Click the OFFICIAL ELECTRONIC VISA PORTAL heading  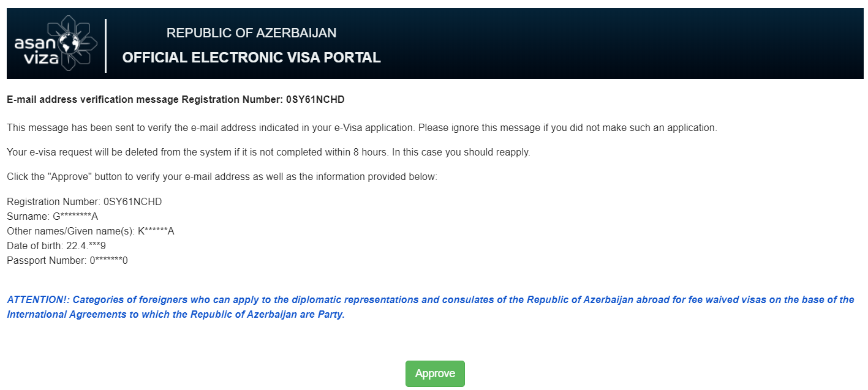pyautogui.click(x=251, y=58)
